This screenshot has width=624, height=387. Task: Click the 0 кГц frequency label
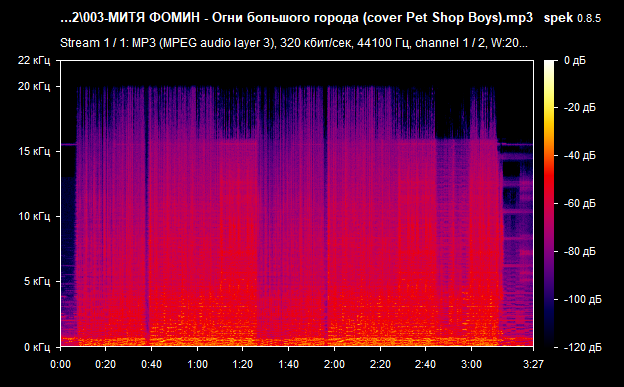37,347
